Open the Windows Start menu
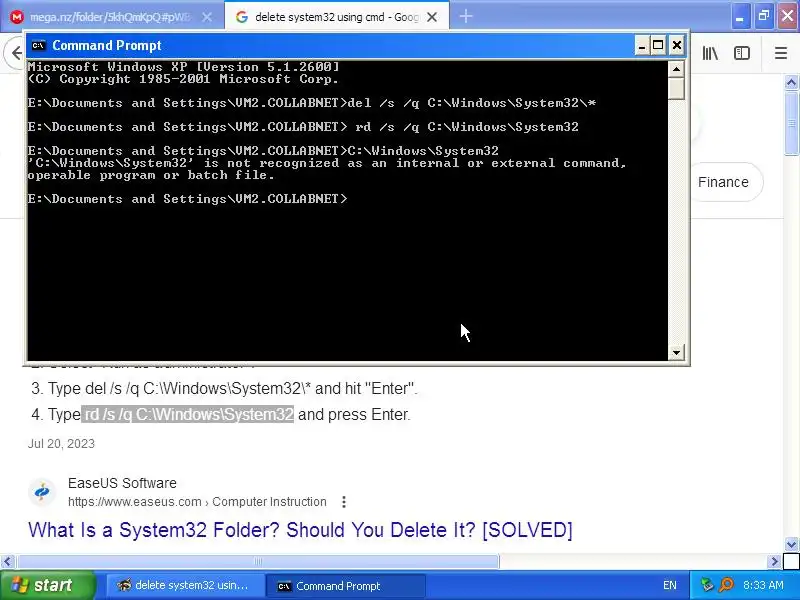Image resolution: width=800 pixels, height=600 pixels. point(48,585)
